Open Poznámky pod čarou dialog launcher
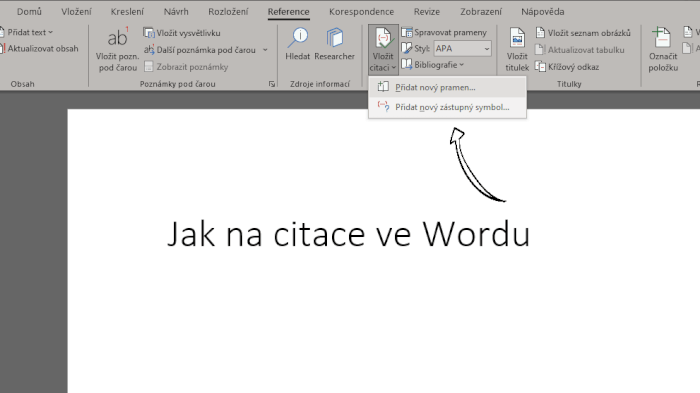The image size is (700, 393). pos(271,84)
